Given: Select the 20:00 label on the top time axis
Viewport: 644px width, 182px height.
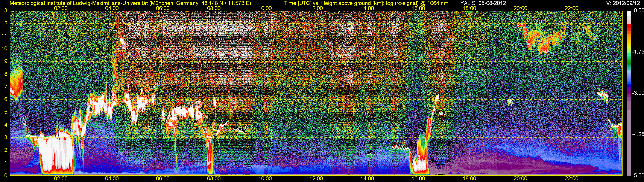Looking at the screenshot, I should [x=521, y=8].
